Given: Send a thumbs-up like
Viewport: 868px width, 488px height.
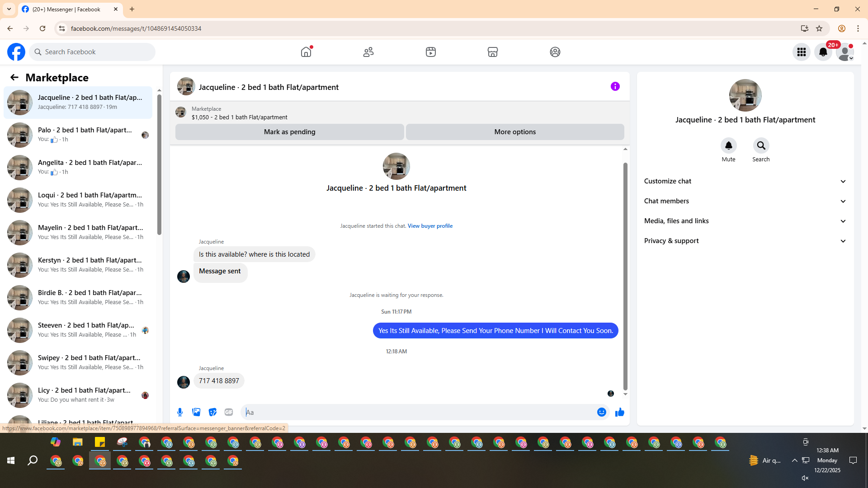Looking at the screenshot, I should 620,412.
